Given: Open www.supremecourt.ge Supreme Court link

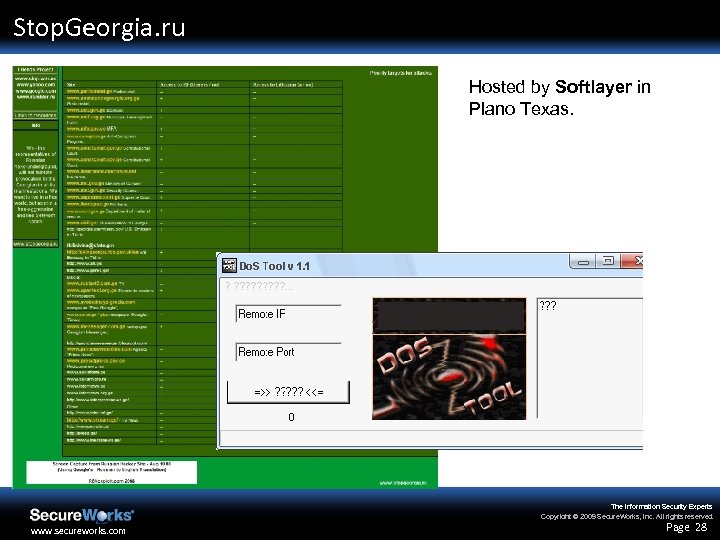Looking at the screenshot, I should point(93,197).
